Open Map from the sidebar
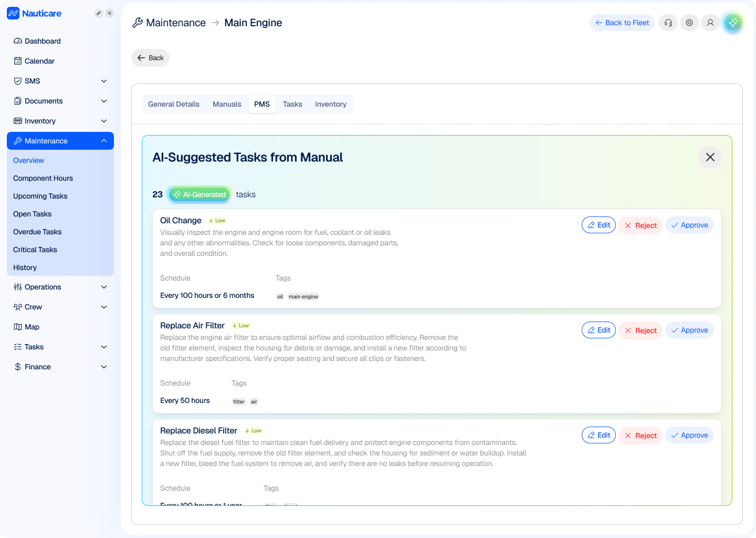The width and height of the screenshot is (756, 538). (x=60, y=327)
